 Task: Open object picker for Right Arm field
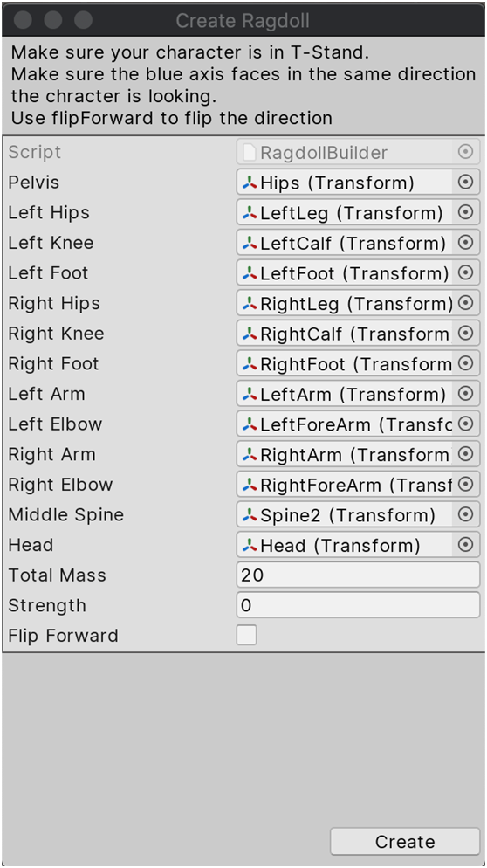coord(466,454)
